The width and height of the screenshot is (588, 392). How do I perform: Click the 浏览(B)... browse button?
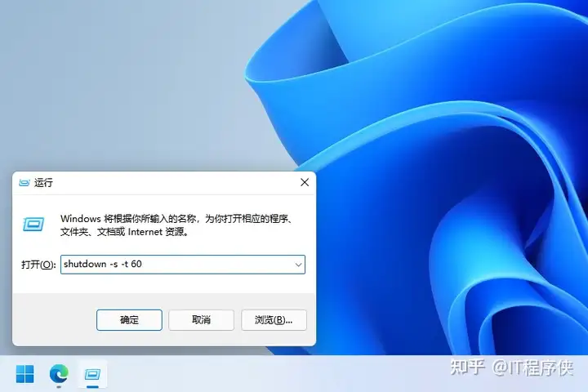274,320
